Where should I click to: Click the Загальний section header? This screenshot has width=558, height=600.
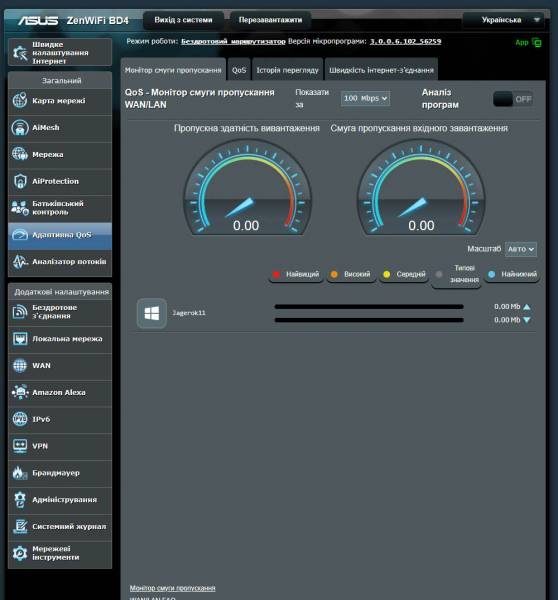point(60,80)
